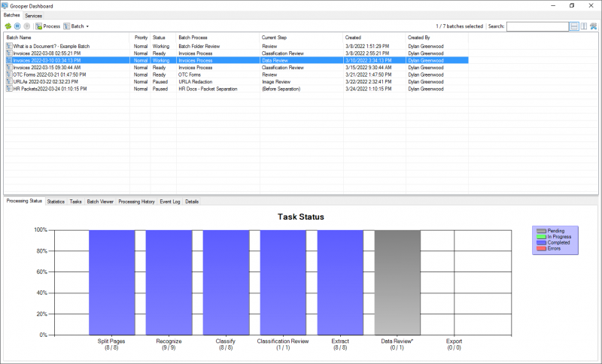602x364 pixels.
Task: Click the Process toolbar button
Action: [48, 26]
